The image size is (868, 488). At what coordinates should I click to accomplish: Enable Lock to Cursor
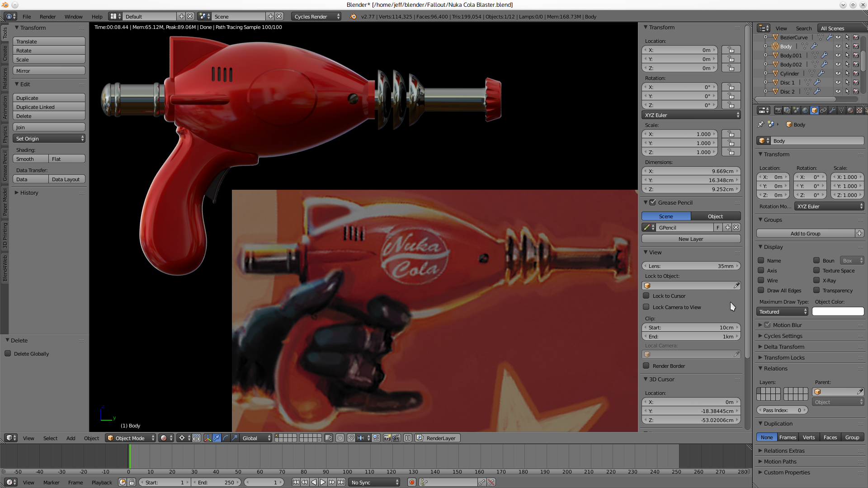(x=646, y=296)
